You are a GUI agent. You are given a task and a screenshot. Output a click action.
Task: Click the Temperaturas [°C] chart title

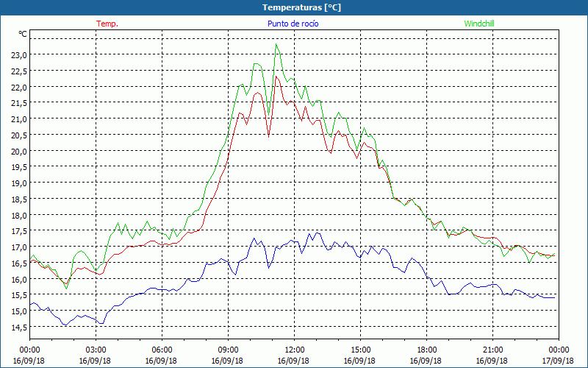pos(301,7)
